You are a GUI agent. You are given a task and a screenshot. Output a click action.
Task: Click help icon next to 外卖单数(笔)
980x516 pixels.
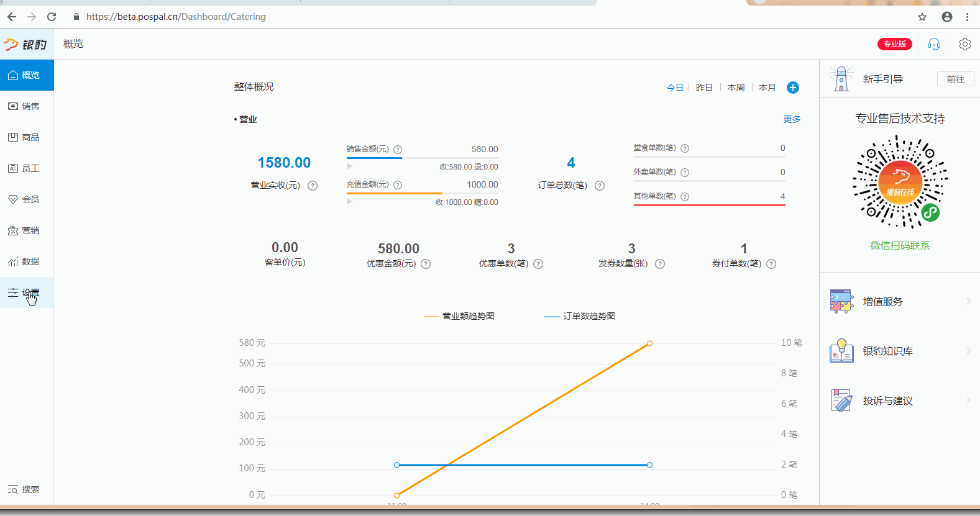coord(685,173)
